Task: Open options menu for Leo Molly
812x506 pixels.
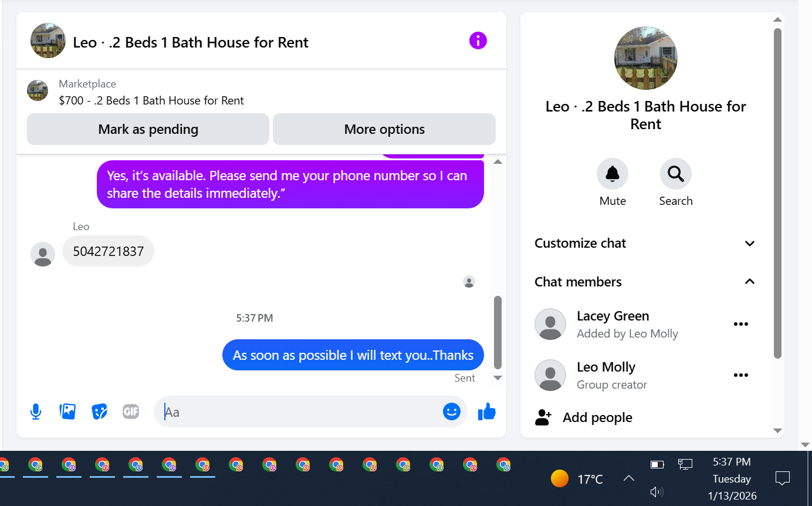Action: coord(741,375)
